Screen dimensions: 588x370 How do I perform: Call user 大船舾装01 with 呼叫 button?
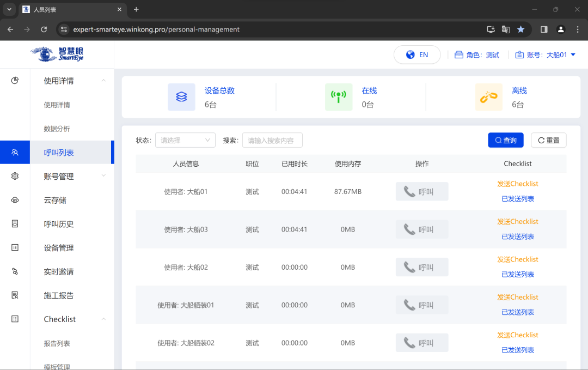[x=422, y=305]
